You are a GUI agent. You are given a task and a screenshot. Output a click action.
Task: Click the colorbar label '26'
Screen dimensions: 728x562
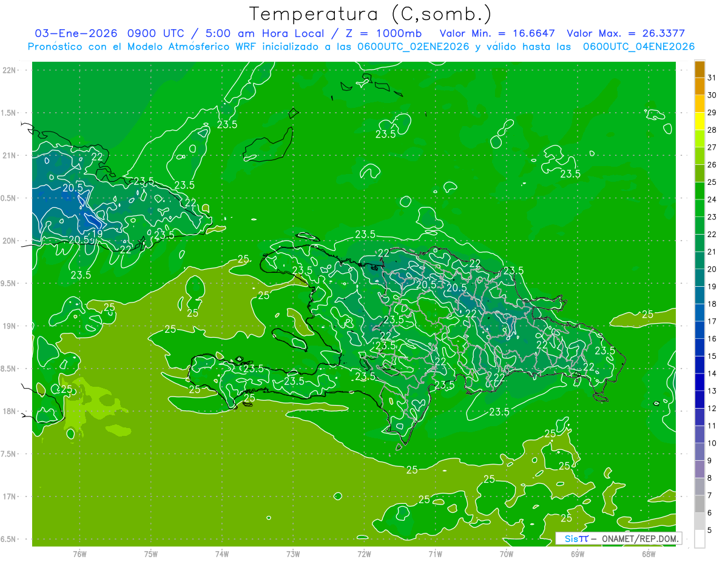(712, 165)
